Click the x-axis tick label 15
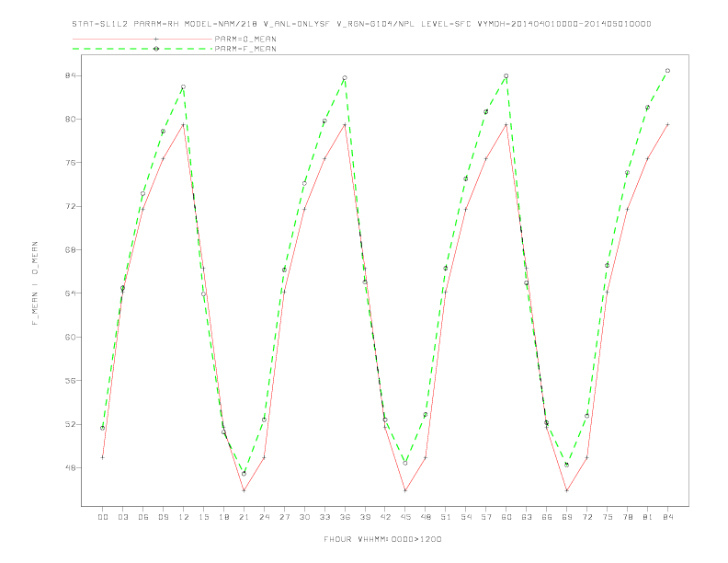Screen dimensions: 728x563 point(203,517)
